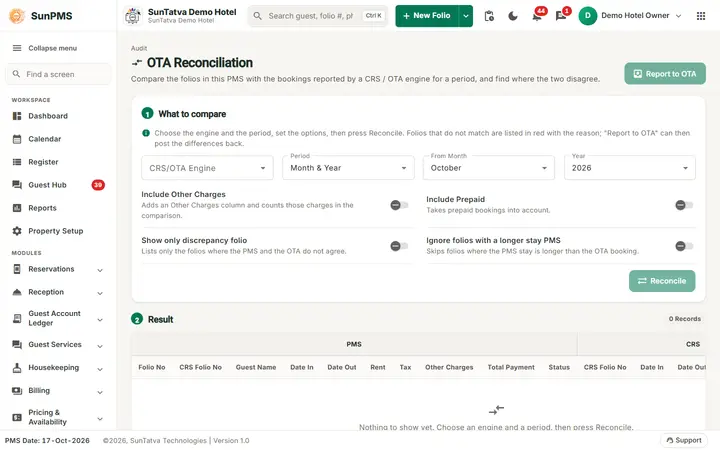Click the SunTatva Demo Hotel logo

point(133,16)
